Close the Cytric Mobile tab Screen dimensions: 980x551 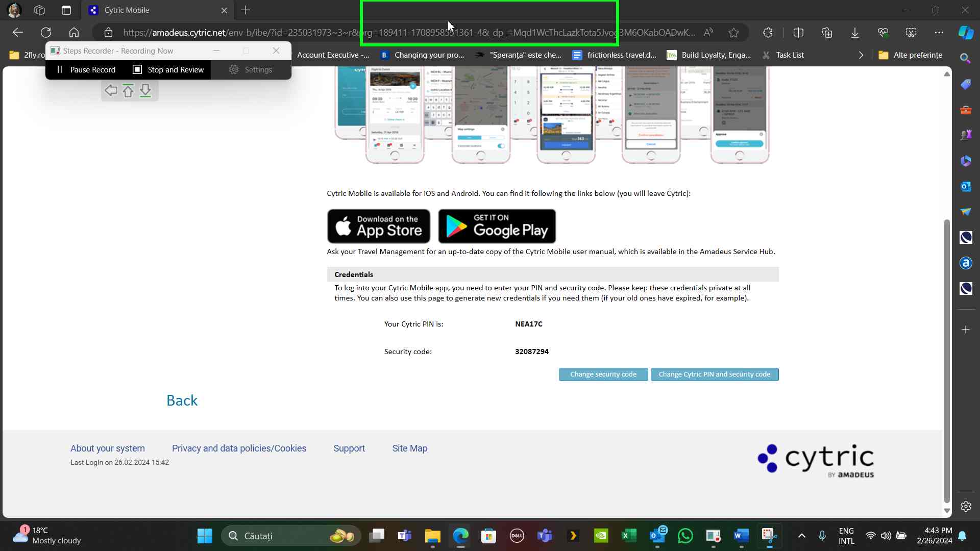[x=224, y=10]
